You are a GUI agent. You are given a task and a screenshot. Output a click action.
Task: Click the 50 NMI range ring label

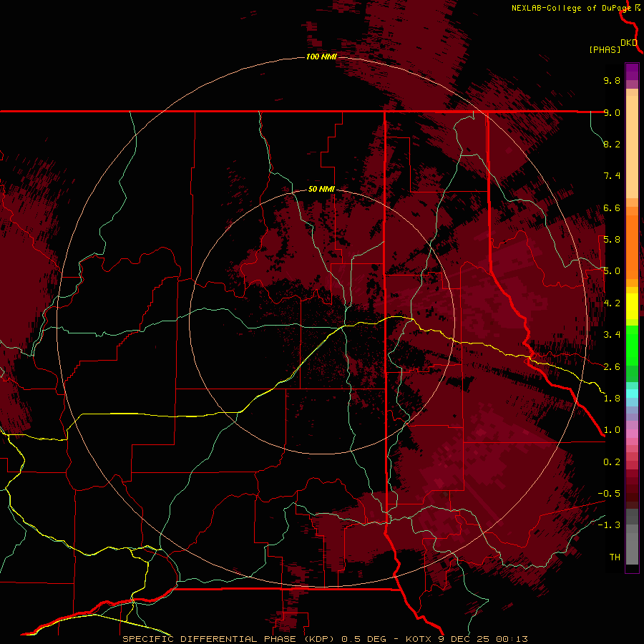321,189
